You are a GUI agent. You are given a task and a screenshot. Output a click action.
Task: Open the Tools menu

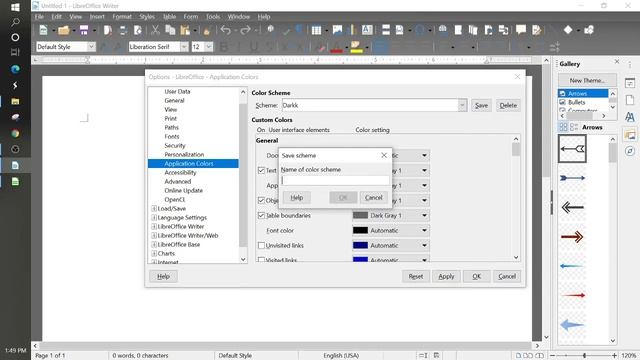(213, 17)
